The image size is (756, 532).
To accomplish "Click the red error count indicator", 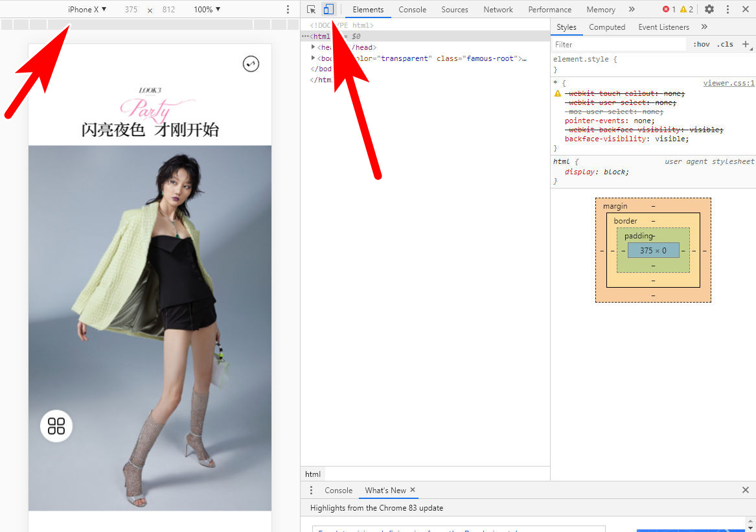I will click(669, 9).
